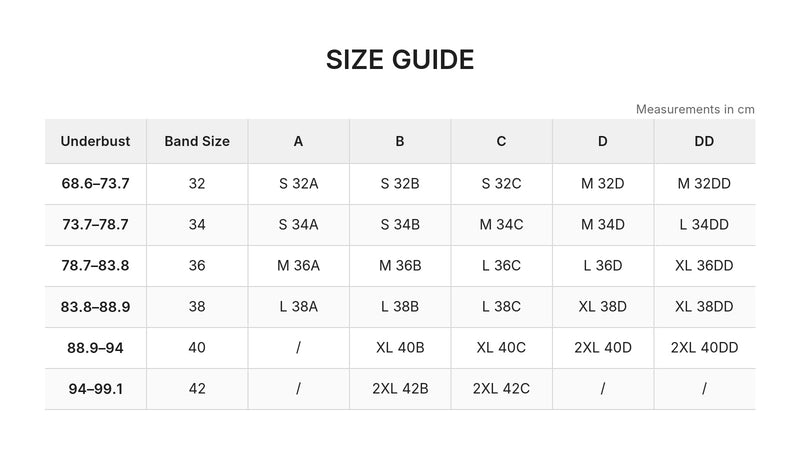The width and height of the screenshot is (800, 457).
Task: Select the C cup column header
Action: coord(501,141)
